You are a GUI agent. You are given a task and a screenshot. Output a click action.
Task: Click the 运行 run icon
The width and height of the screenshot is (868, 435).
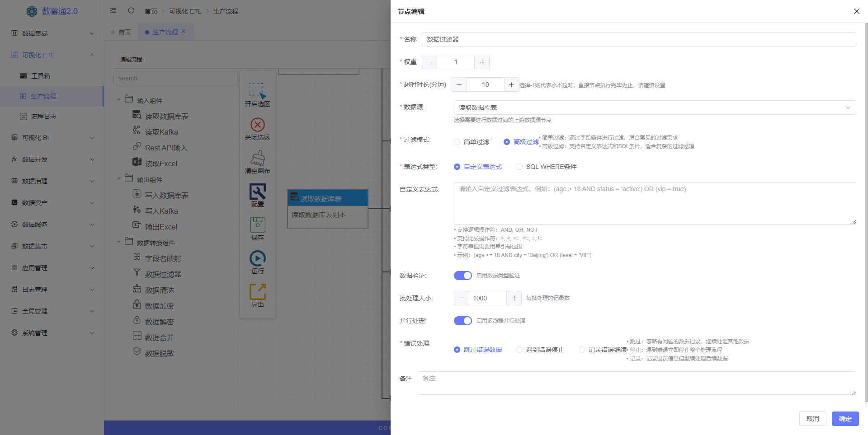pyautogui.click(x=257, y=258)
